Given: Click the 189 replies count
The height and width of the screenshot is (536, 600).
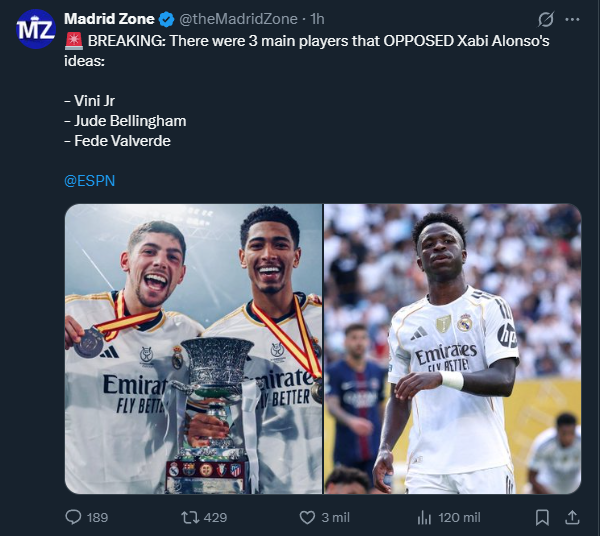Looking at the screenshot, I should pyautogui.click(x=97, y=518).
